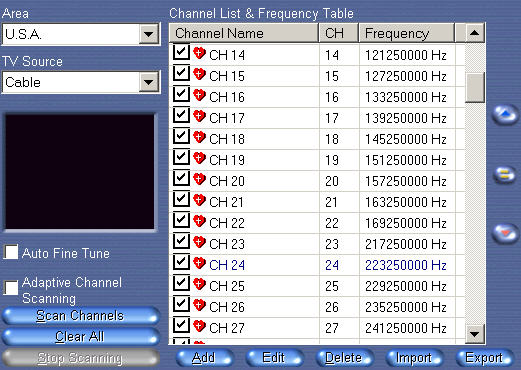Click the red heart icon for CH 25
Viewport: 521px width, 370px height.
(x=199, y=284)
